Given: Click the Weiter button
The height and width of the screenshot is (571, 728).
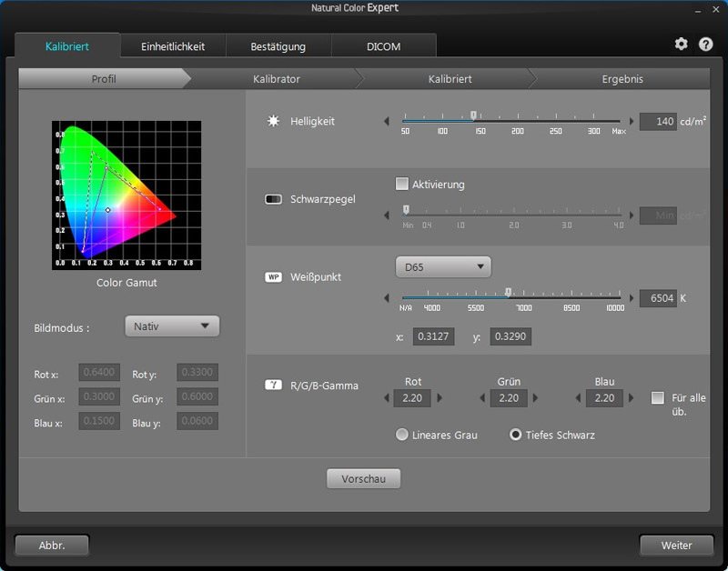Looking at the screenshot, I should point(676,545).
